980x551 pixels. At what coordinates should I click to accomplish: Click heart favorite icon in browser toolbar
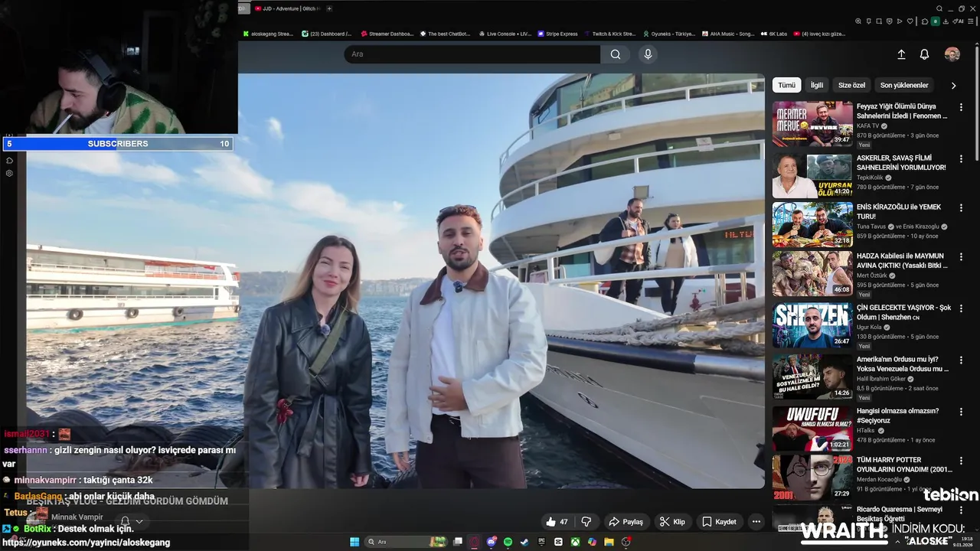910,21
